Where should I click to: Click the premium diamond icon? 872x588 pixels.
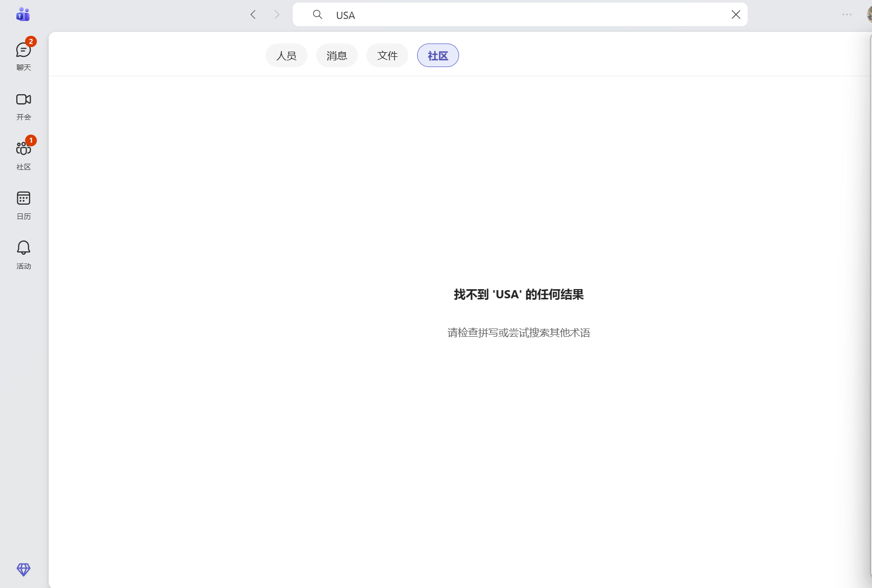[24, 570]
